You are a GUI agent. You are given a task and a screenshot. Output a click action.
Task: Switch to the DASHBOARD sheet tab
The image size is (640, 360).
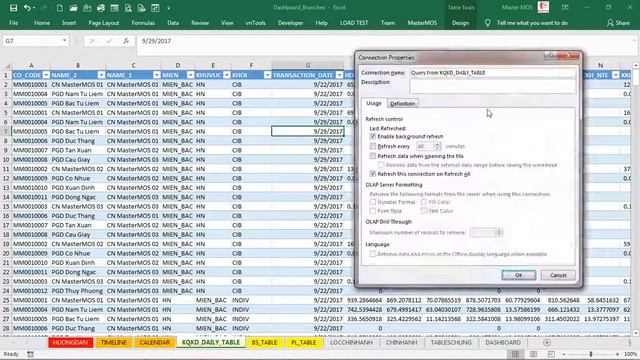point(503,342)
